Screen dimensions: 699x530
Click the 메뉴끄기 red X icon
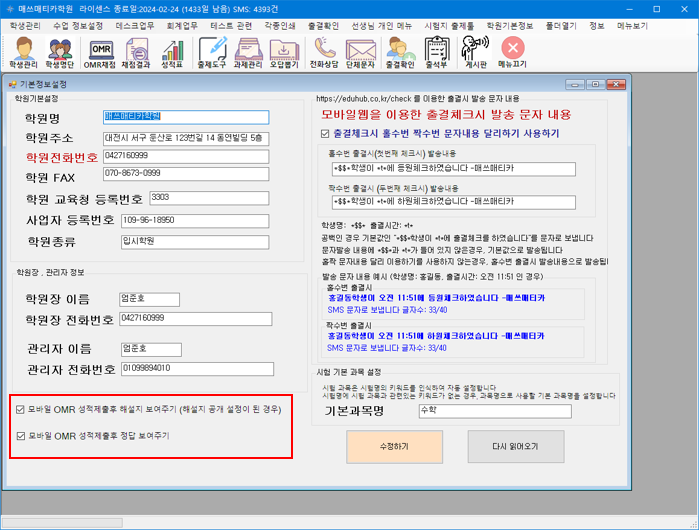(x=513, y=53)
